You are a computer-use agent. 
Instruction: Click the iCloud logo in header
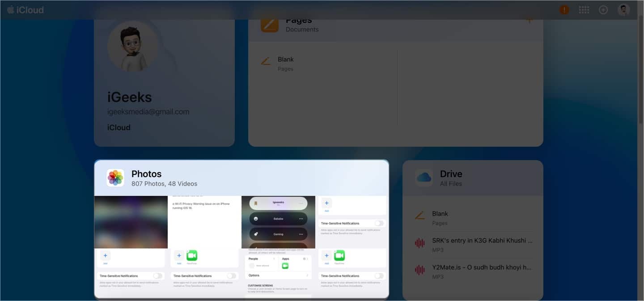(25, 10)
